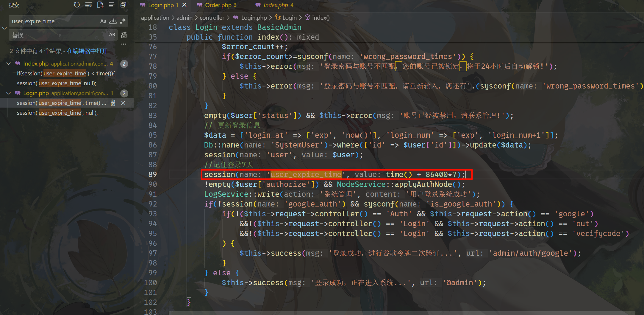Open search results in editor link

(x=87, y=51)
